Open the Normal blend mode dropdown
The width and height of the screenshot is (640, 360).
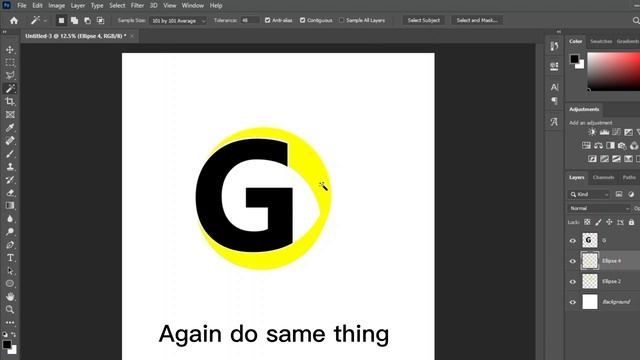pyautogui.click(x=599, y=209)
